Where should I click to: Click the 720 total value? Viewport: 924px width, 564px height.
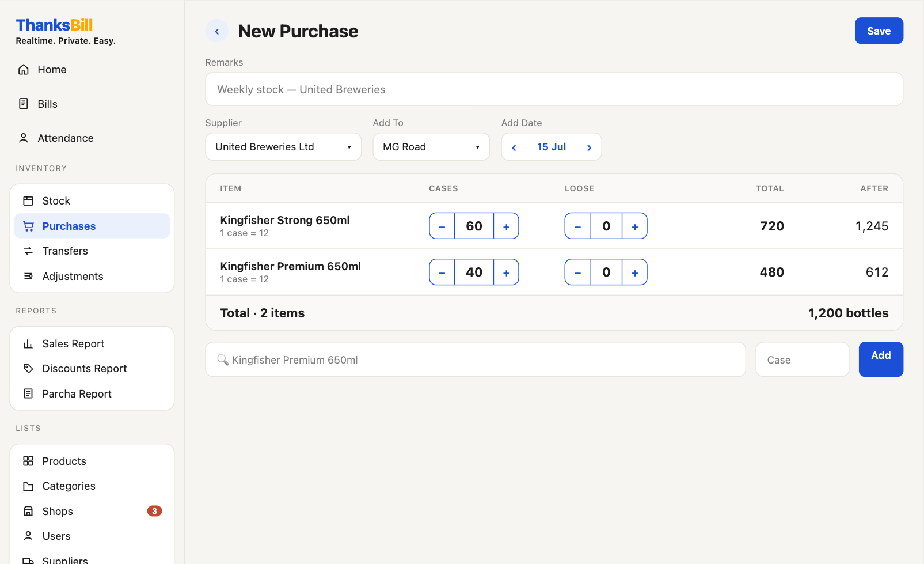pos(771,226)
